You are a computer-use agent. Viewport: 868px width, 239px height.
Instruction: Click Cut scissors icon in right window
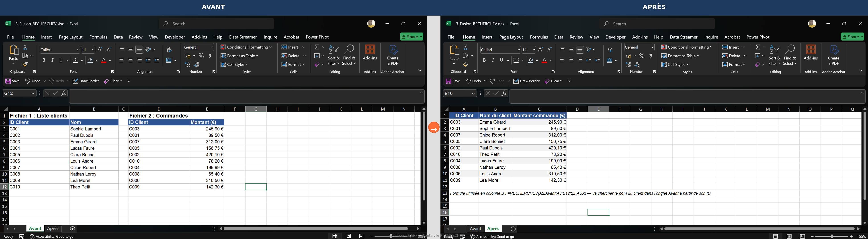point(466,47)
